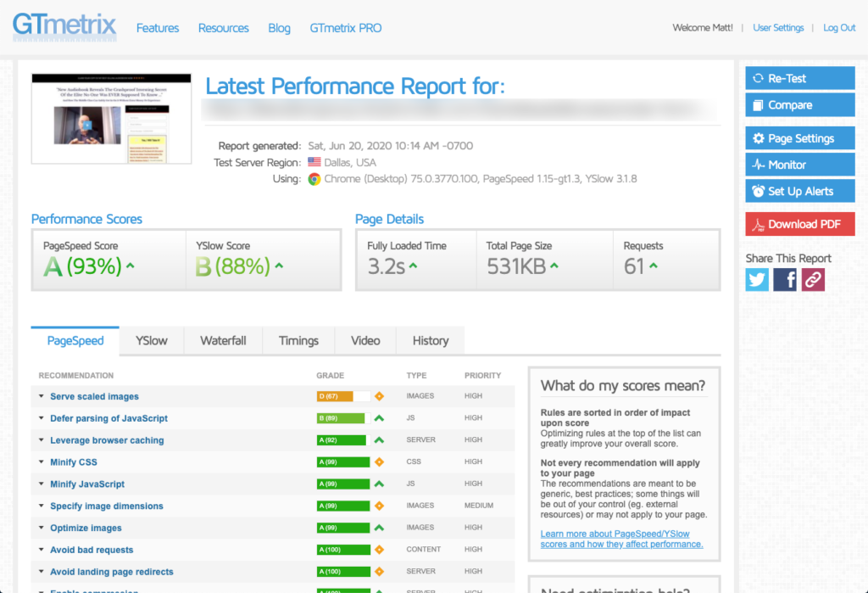Click green up arrow in Defer parsing of JavaScript row
Screen dimensions: 868x593
(x=379, y=418)
